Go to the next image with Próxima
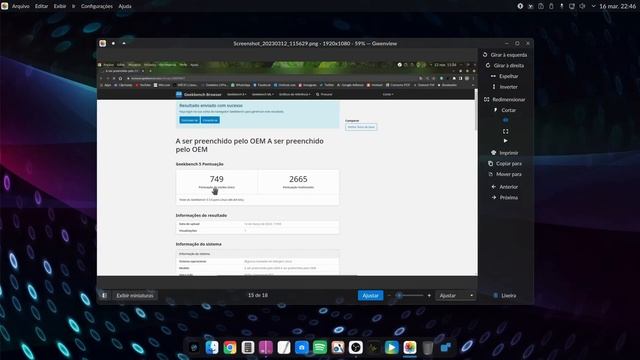 point(505,197)
